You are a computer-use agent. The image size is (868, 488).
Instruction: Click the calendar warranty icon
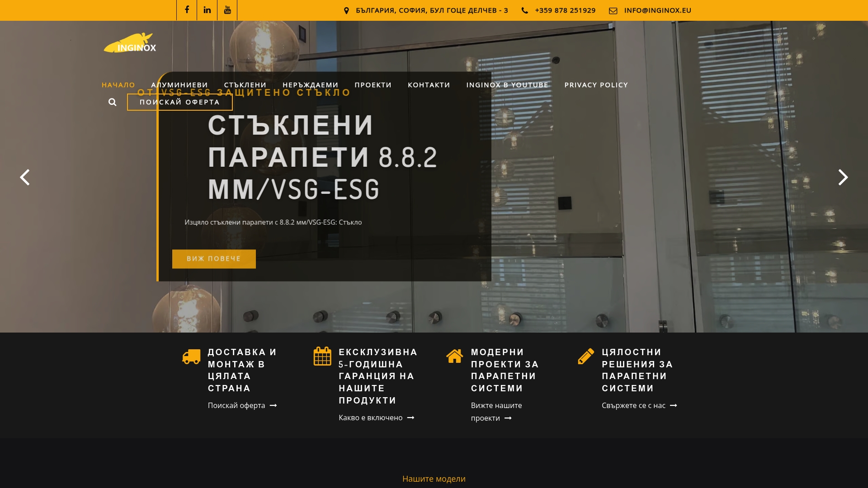321,356
